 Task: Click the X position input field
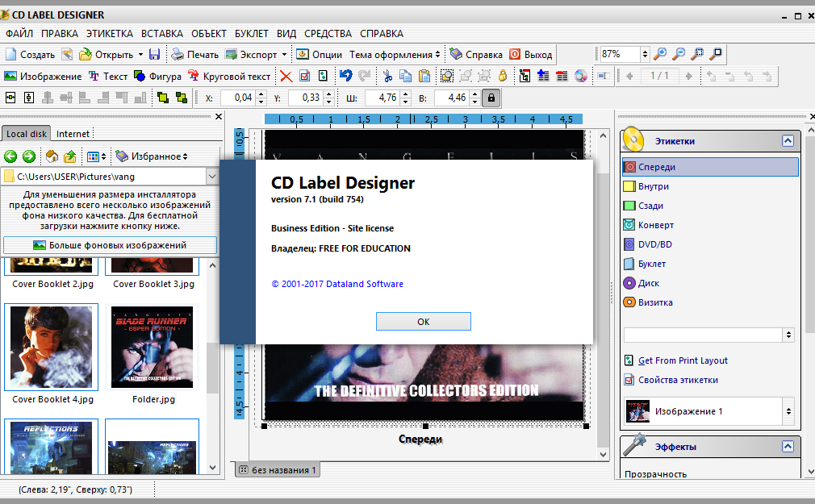pos(238,98)
